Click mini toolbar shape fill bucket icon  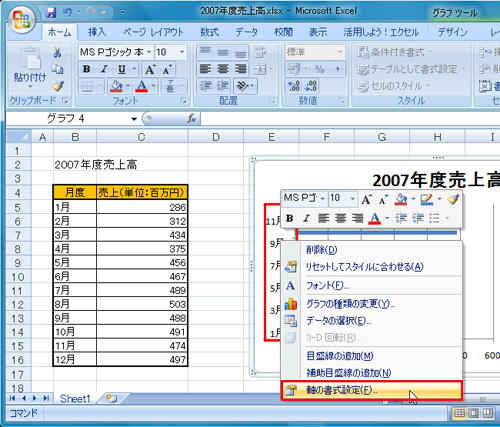point(401,199)
